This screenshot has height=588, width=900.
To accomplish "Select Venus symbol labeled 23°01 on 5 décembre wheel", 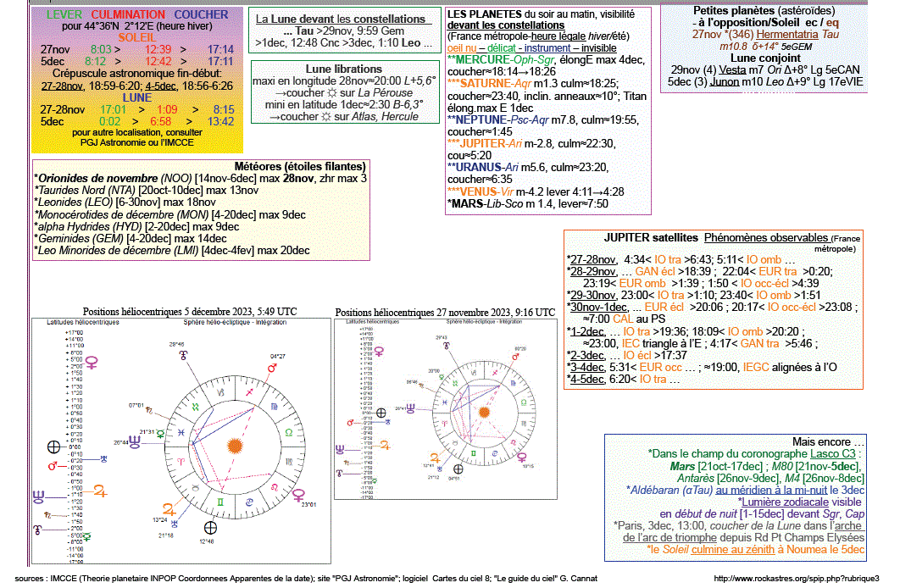I will tap(298, 495).
